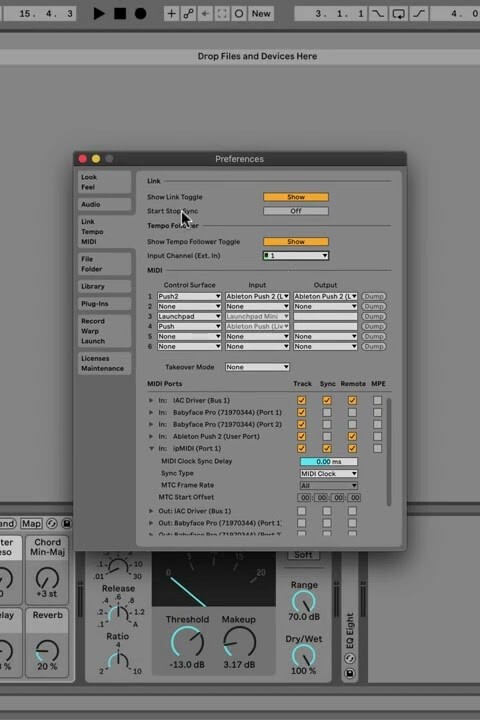Click the save preset disk icon on rack

pyautogui.click(x=67, y=523)
